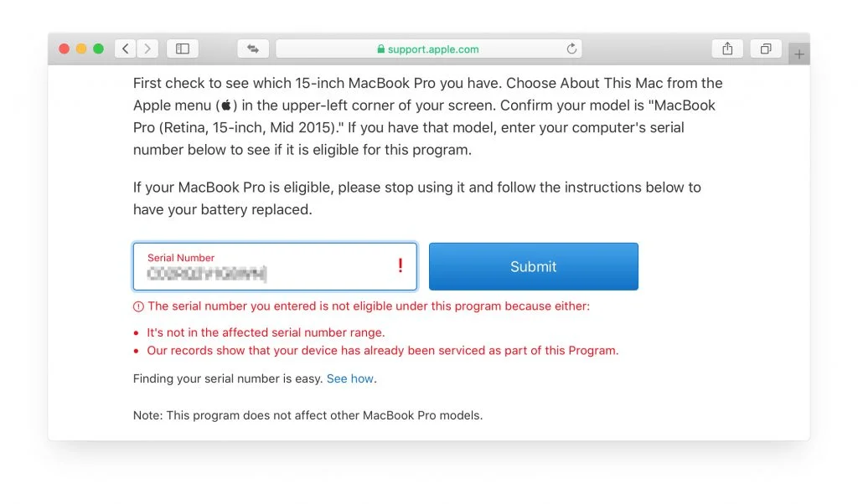Click the red exclamation mark in serial field
The width and height of the screenshot is (858, 504).
(x=400, y=265)
